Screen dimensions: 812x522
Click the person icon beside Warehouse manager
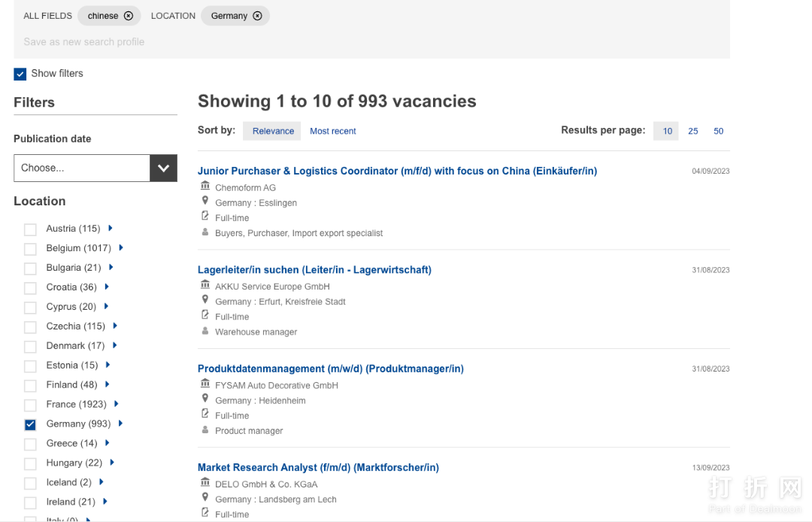(205, 331)
